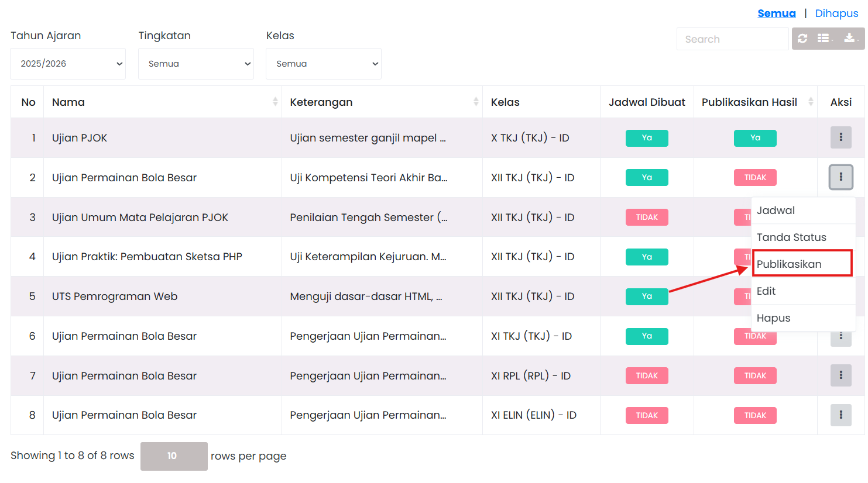Open action menu for Ujian PJOK row
The width and height of the screenshot is (868, 483).
840,137
